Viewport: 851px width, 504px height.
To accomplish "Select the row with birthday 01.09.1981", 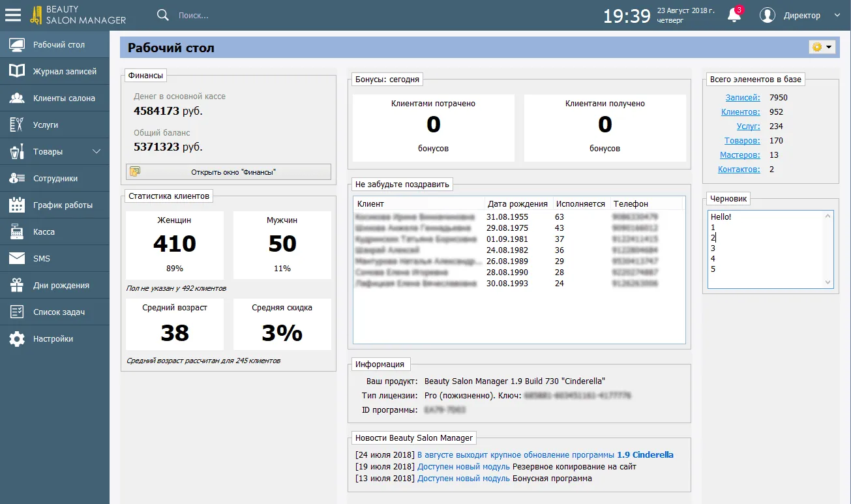I will coord(518,239).
